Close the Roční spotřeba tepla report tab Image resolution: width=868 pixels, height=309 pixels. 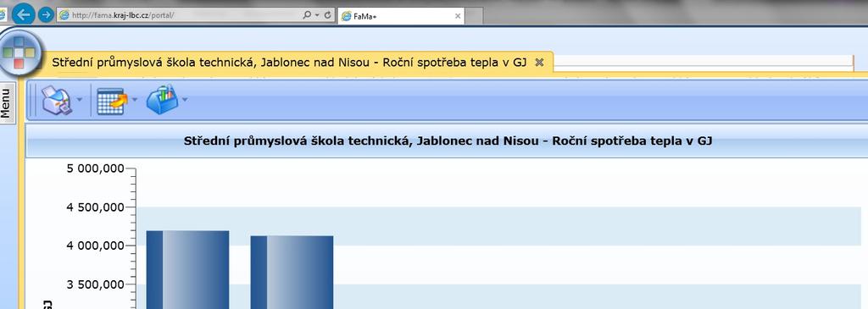[539, 62]
